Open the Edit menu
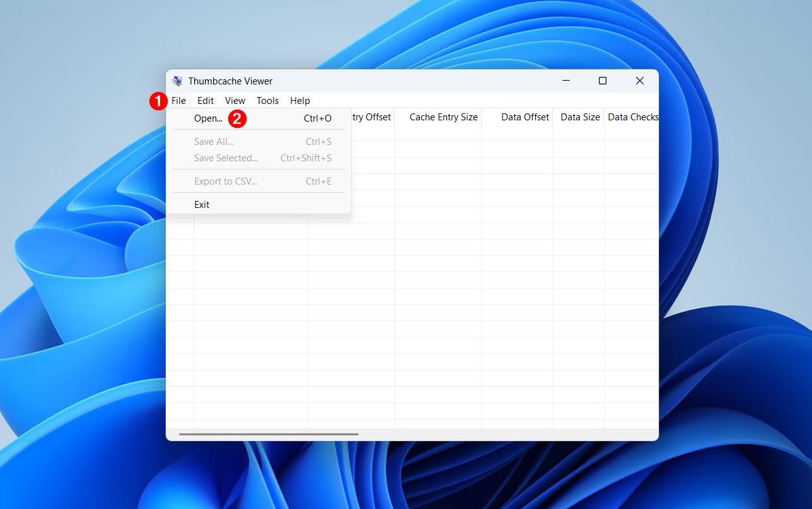This screenshot has width=812, height=509. click(206, 101)
